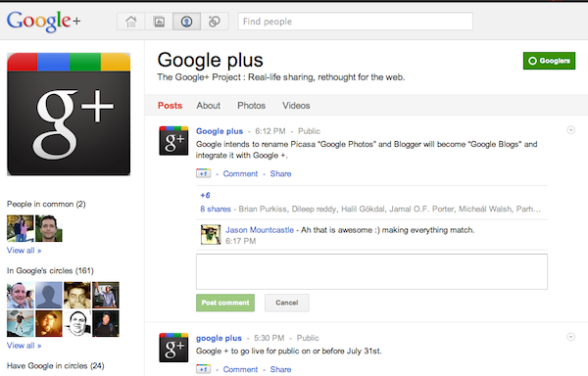Open Jason Mountcastle's profile link
The image size is (588, 376).
pyautogui.click(x=260, y=230)
